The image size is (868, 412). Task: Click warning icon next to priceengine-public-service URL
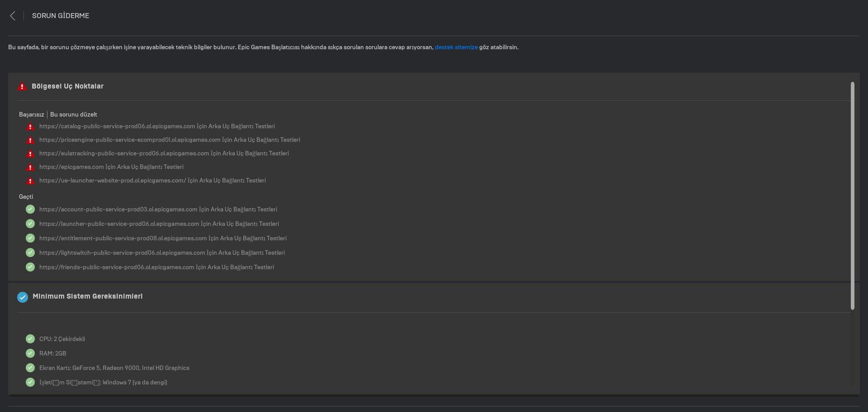point(30,140)
